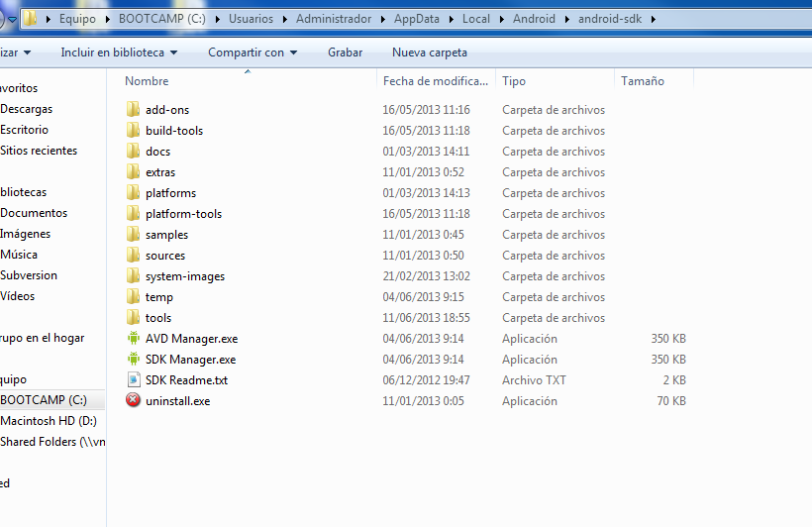Image resolution: width=812 pixels, height=527 pixels.
Task: Select BOOTCAMP (C:) drive in sidebar
Action: click(44, 400)
